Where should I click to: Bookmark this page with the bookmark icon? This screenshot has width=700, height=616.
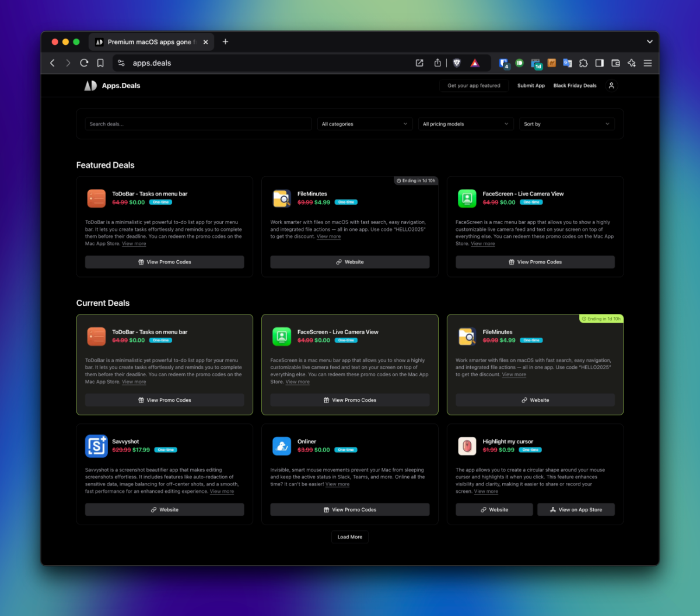tap(100, 63)
